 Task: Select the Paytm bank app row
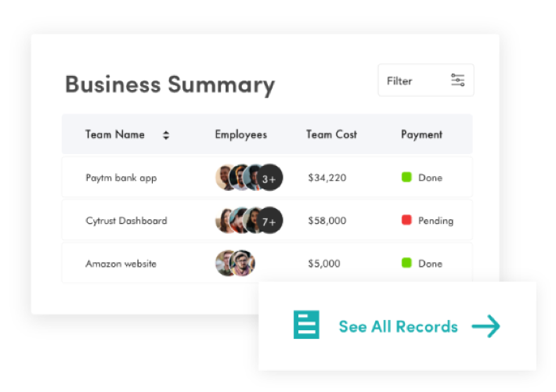click(267, 177)
